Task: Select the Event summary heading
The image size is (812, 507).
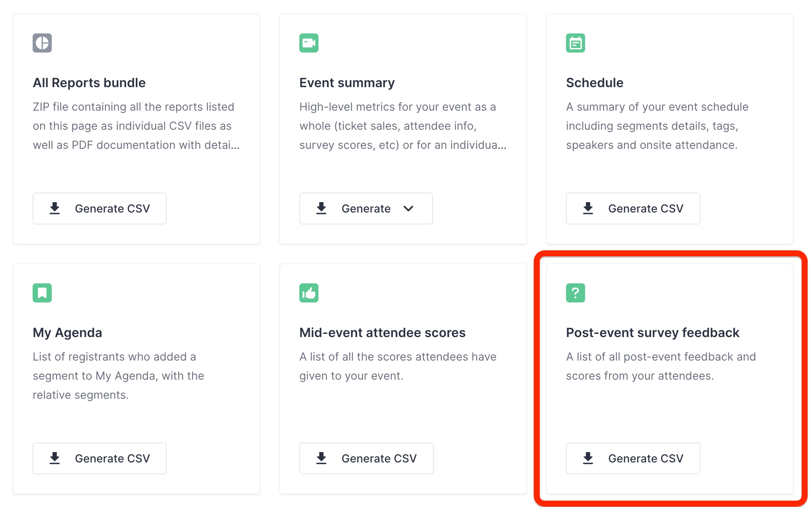Action: click(x=347, y=83)
